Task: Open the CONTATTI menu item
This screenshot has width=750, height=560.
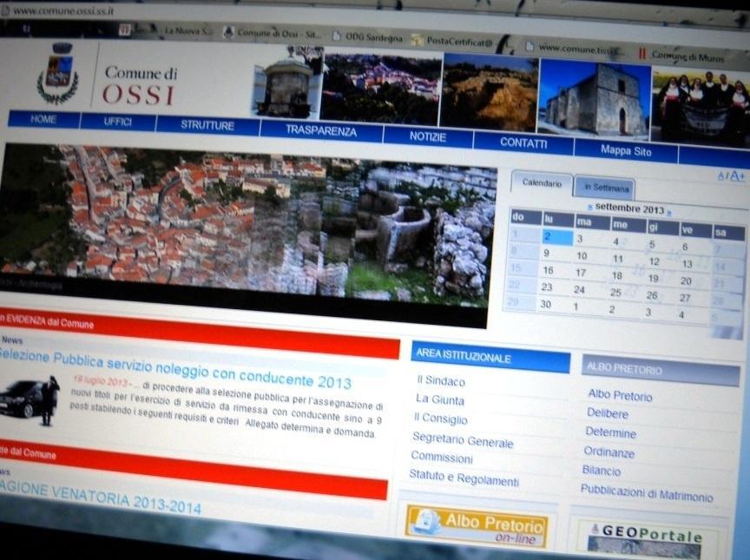Action: pos(523,143)
